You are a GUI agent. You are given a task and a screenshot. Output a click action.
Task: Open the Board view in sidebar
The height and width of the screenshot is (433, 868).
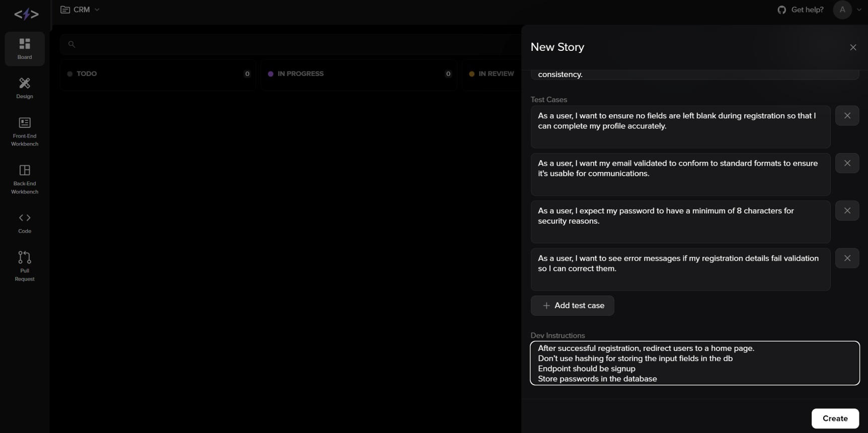(25, 49)
